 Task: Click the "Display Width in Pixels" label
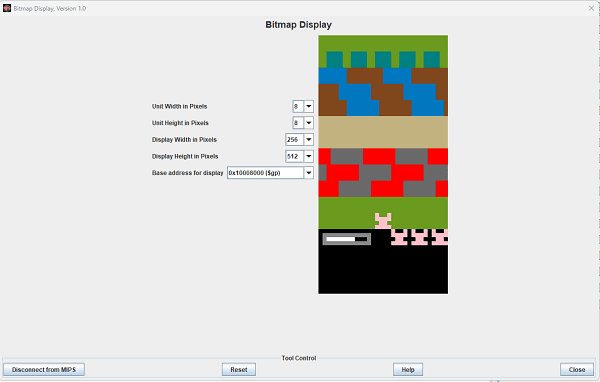click(184, 139)
